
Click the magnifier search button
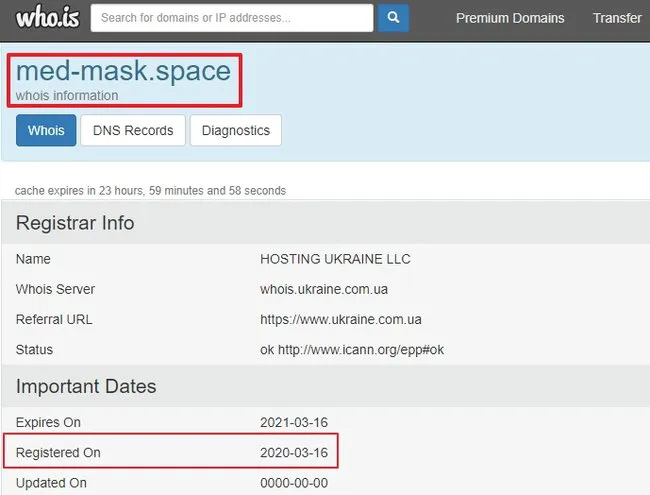pos(393,18)
